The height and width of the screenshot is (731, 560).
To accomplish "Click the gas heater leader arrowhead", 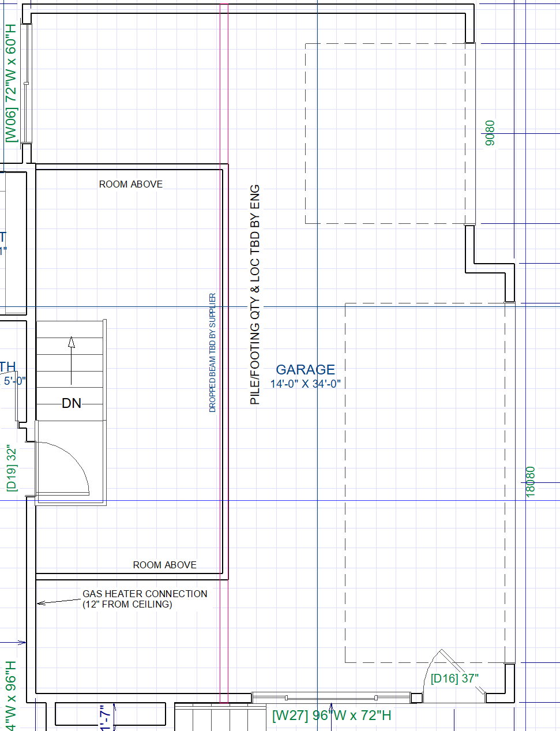I will tap(40, 603).
